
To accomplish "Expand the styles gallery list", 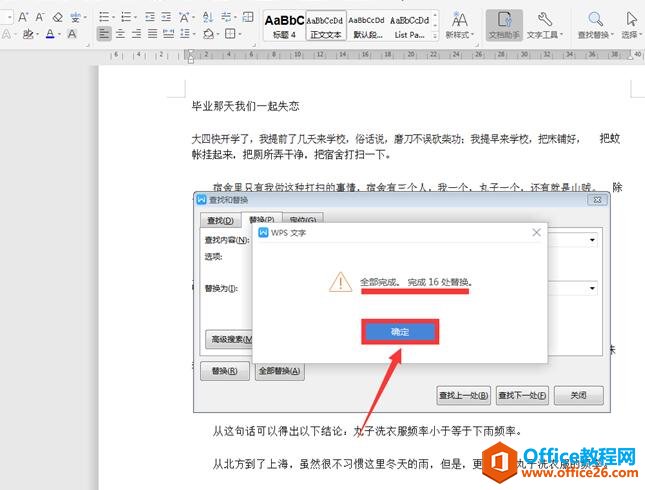I will [x=435, y=36].
